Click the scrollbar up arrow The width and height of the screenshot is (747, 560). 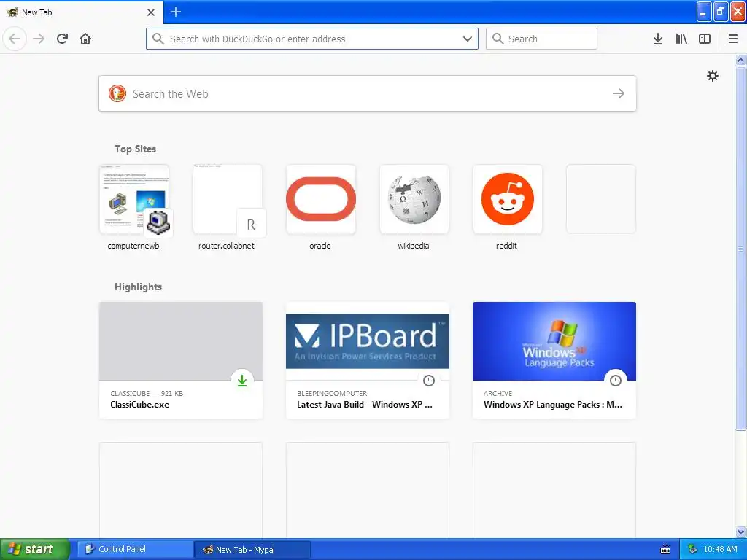740,60
